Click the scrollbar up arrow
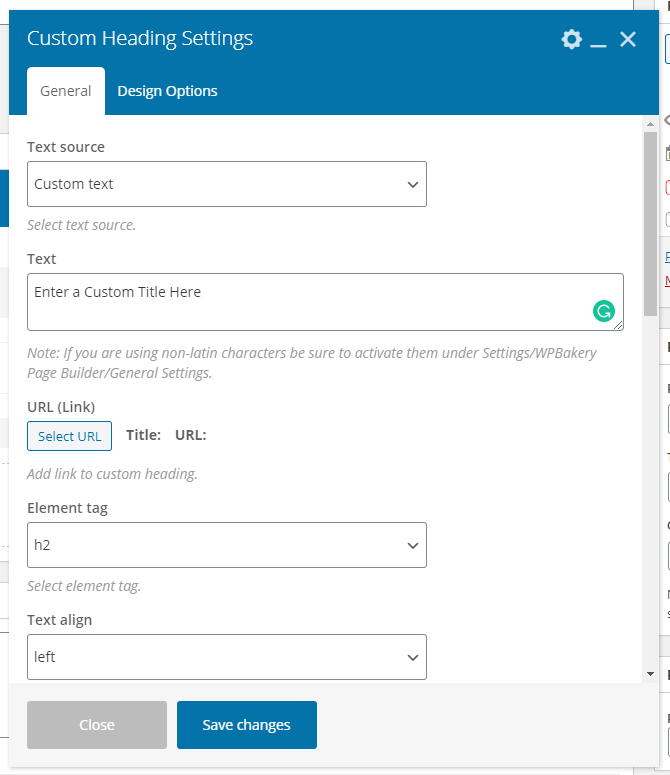Viewport: 670px width, 775px height. 650,124
